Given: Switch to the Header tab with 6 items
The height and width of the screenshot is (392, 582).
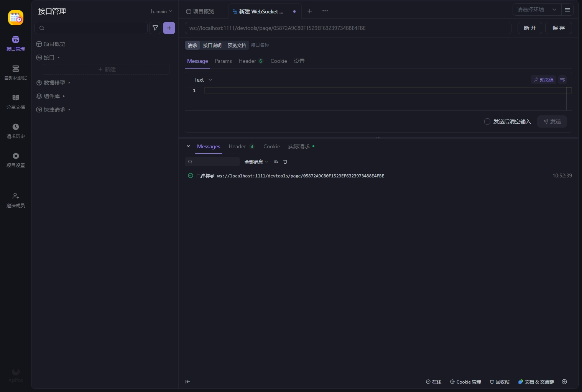Looking at the screenshot, I should coord(247,61).
